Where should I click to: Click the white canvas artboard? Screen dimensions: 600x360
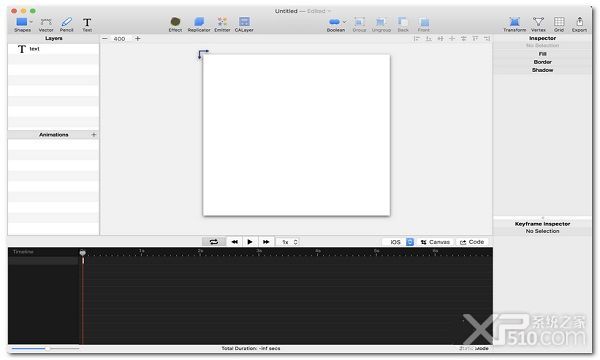tap(296, 135)
